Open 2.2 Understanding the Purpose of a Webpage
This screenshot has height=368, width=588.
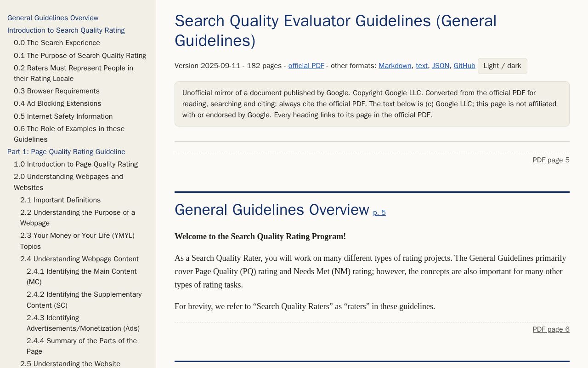click(78, 218)
